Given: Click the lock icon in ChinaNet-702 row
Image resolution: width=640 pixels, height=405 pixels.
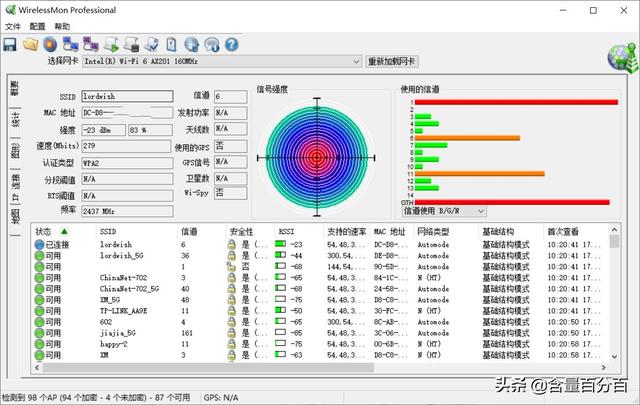Looking at the screenshot, I should point(231,278).
